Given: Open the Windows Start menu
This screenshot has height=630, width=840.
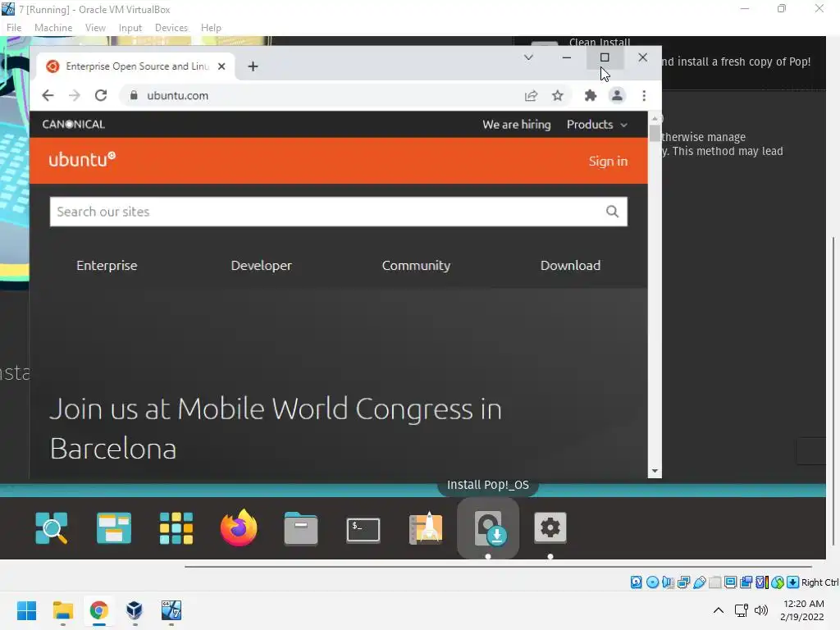Looking at the screenshot, I should 27,610.
